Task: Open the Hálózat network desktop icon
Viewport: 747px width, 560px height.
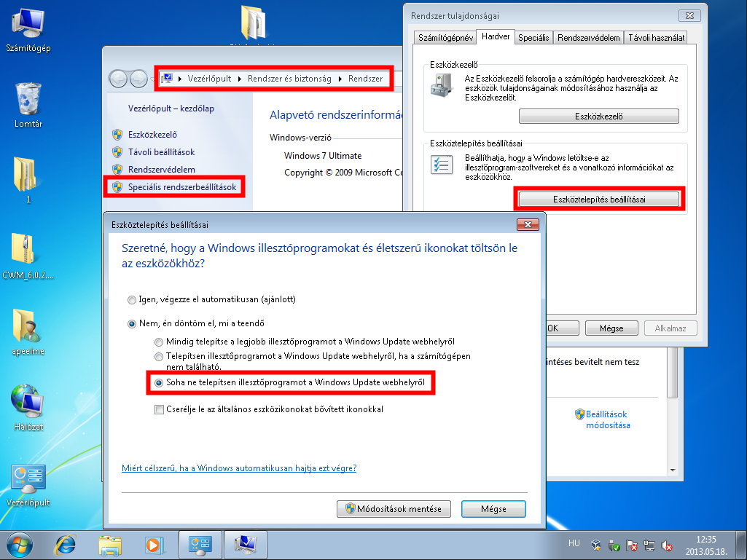Action: click(x=28, y=406)
